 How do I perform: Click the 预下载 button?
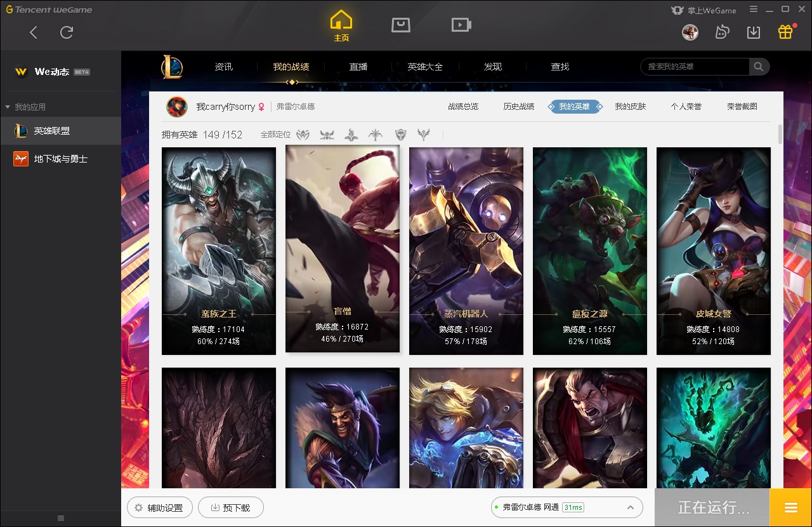point(230,507)
